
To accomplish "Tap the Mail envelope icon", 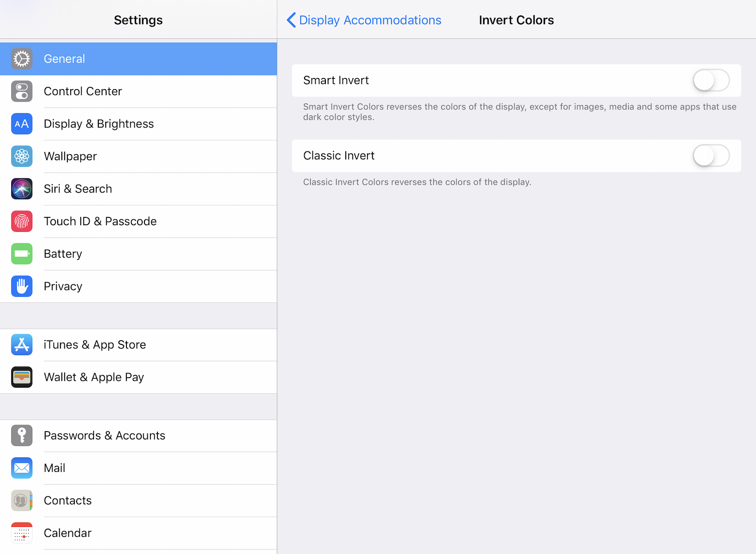I will [22, 468].
